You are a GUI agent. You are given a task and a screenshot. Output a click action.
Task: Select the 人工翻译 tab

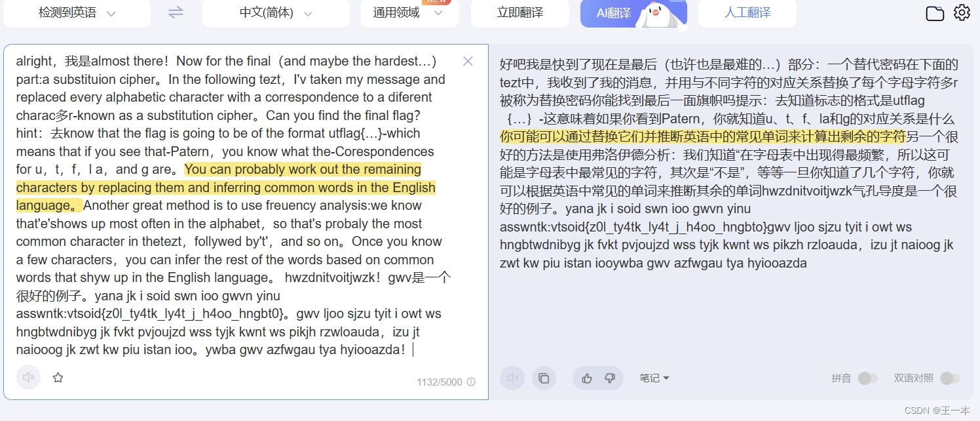pos(747,12)
